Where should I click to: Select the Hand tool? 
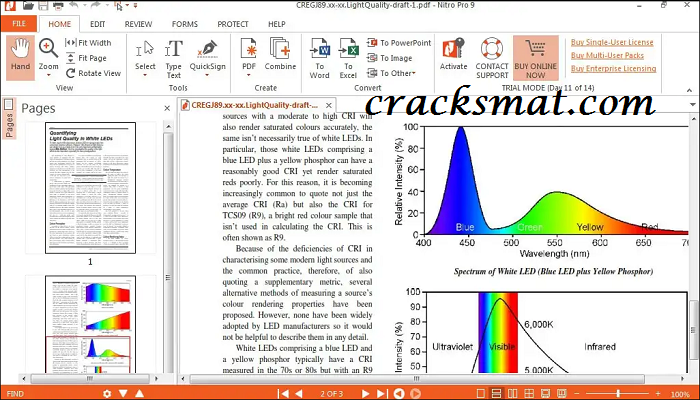[21, 58]
